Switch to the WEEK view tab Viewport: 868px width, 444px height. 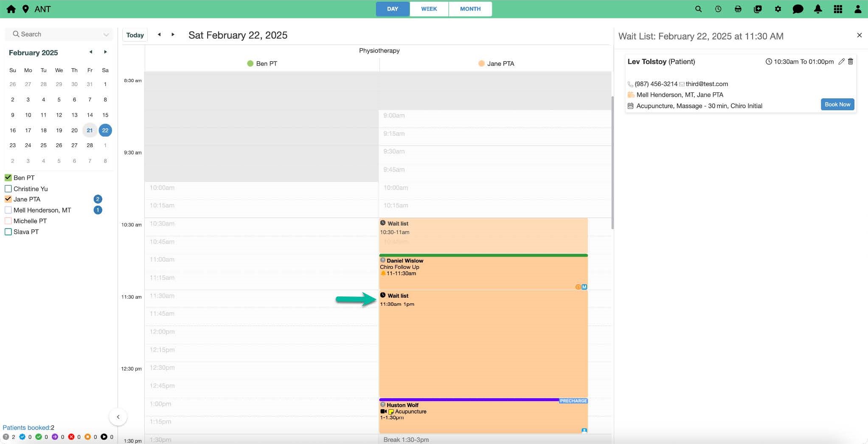pyautogui.click(x=429, y=9)
